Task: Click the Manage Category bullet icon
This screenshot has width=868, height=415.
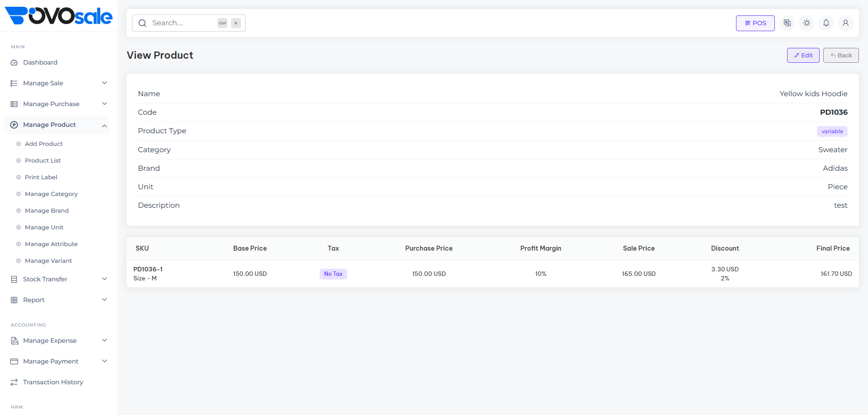Action: pos(19,194)
